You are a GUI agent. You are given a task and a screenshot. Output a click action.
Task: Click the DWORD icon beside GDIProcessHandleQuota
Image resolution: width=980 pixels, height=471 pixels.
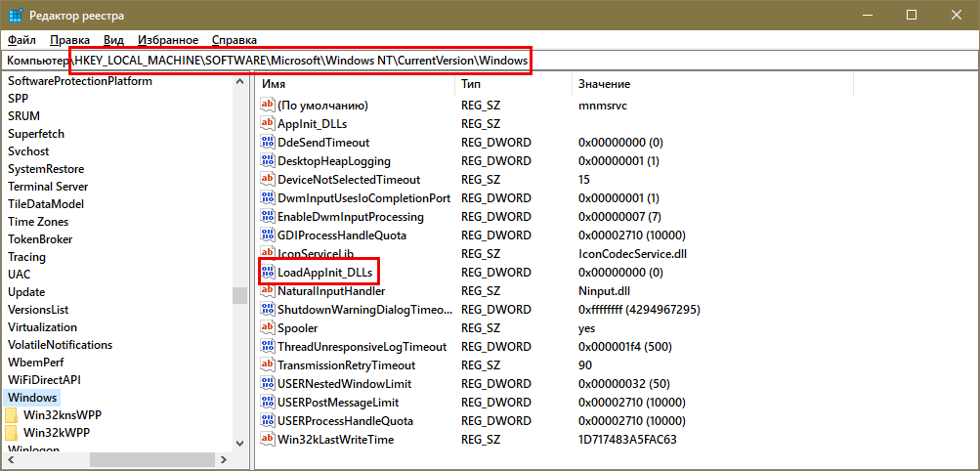268,235
